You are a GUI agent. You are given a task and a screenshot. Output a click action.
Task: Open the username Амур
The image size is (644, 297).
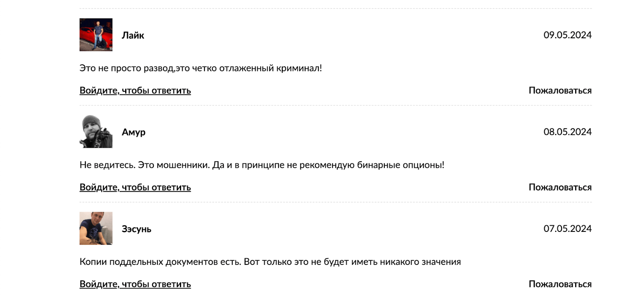tap(134, 132)
